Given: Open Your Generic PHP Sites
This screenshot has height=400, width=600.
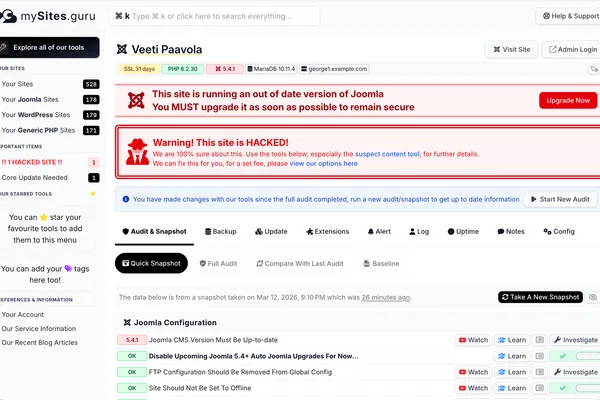Looking at the screenshot, I should 50,130.
